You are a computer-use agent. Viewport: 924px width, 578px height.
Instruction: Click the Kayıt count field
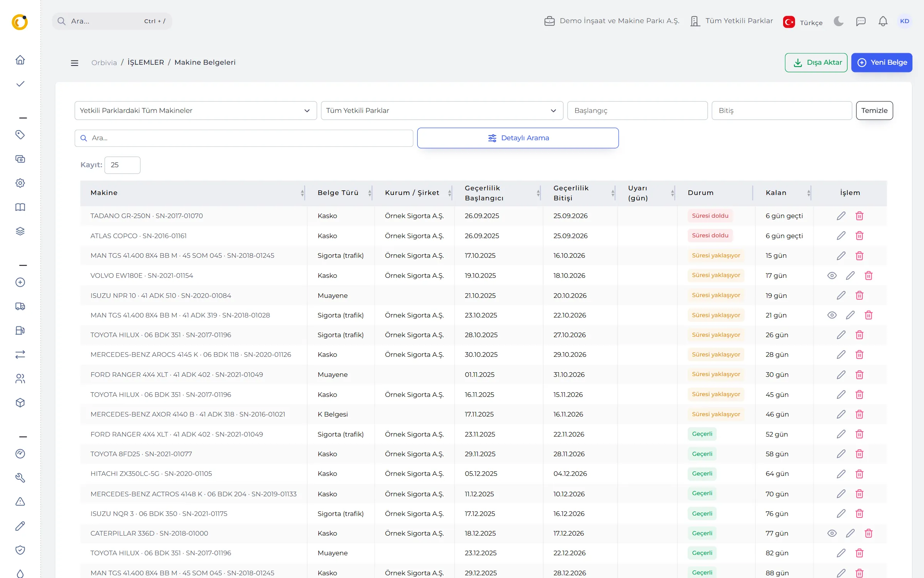[x=122, y=165]
